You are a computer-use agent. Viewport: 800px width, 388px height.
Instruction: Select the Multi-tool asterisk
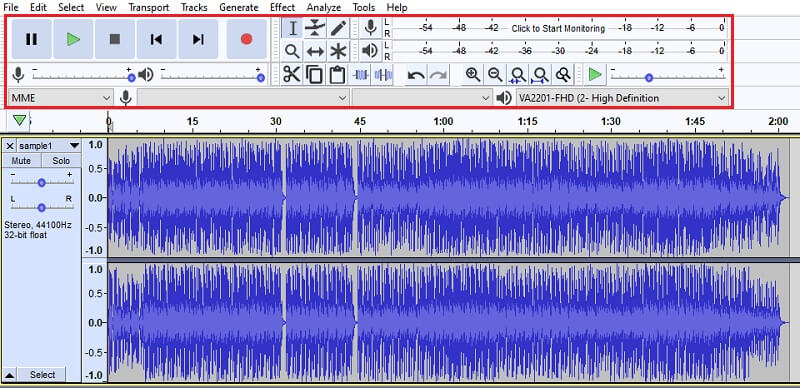[338, 51]
